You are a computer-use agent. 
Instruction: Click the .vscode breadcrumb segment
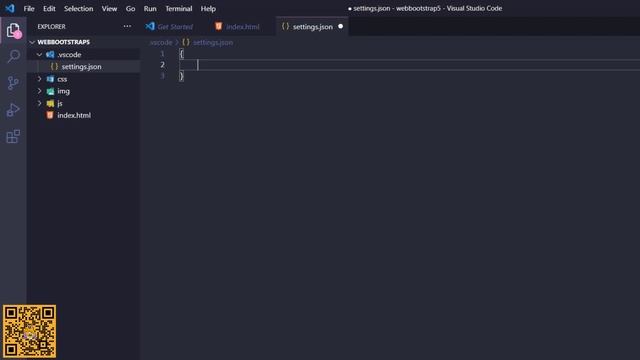tap(161, 42)
